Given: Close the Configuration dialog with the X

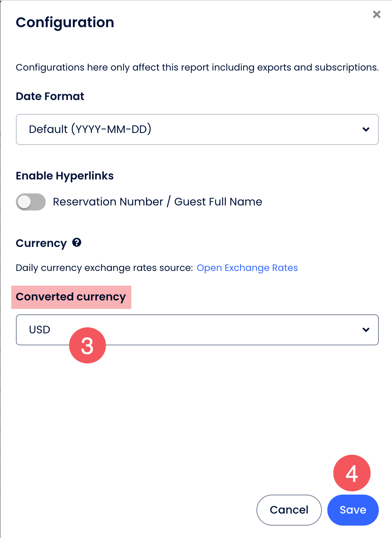Looking at the screenshot, I should [x=377, y=15].
